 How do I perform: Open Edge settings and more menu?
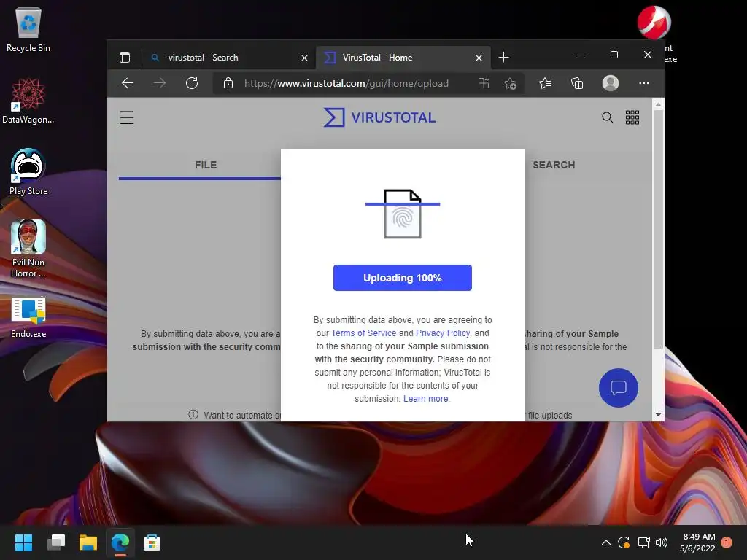click(x=644, y=83)
